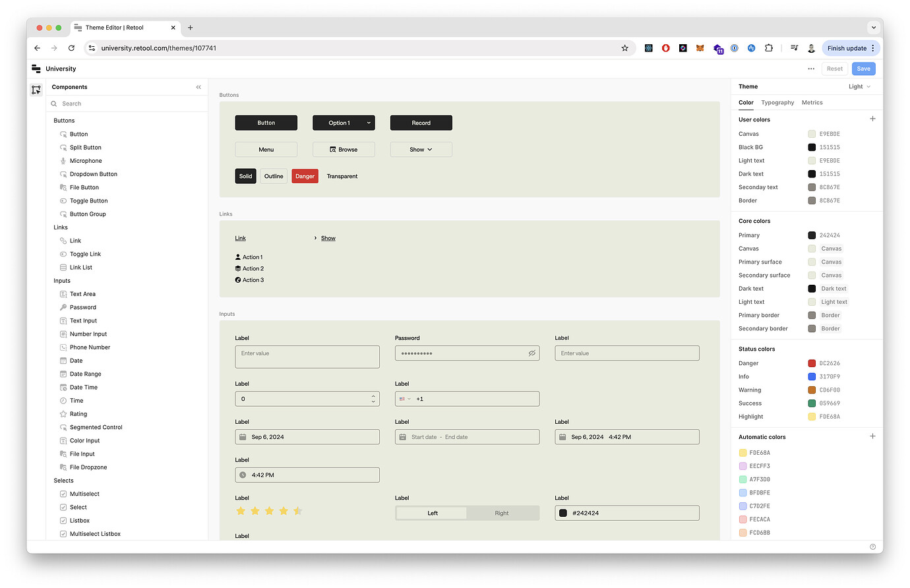Screen dimensions: 910x588
Task: Select the Link component icon
Action: (x=63, y=241)
